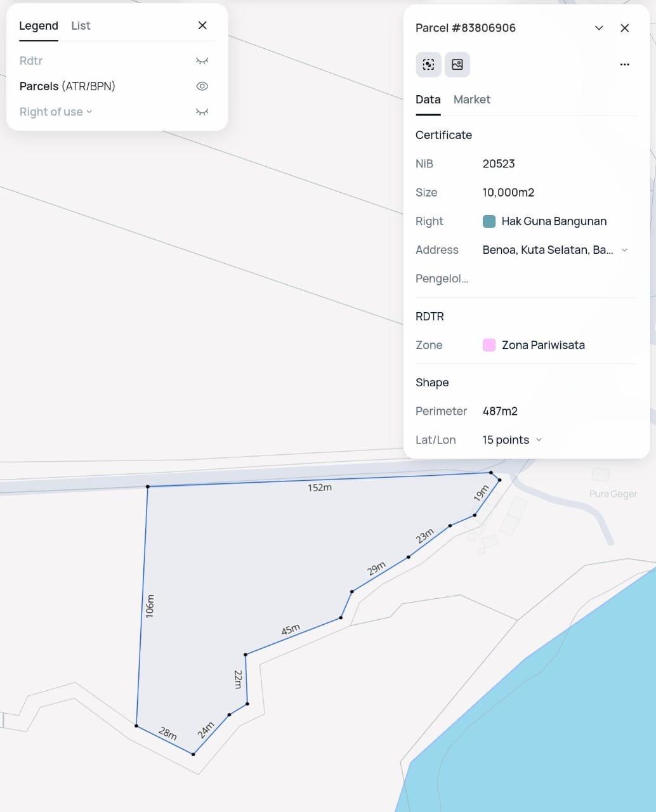Expand the full Address field
Viewport: 656px width, 812px height.
point(624,250)
